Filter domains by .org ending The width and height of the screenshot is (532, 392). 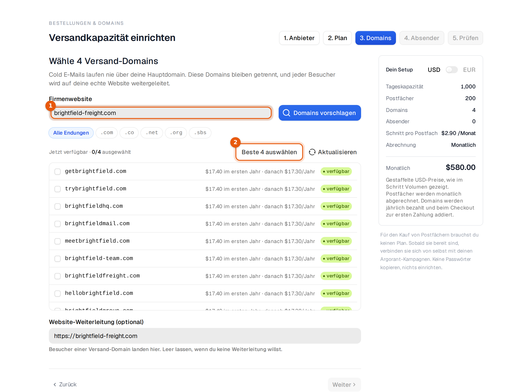176,133
